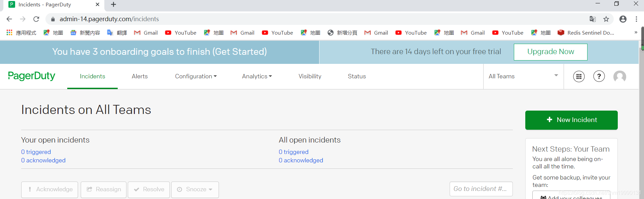Screen dimensions: 644x199
Task: Open the 新聞內容 bookmark
Action: click(x=85, y=33)
